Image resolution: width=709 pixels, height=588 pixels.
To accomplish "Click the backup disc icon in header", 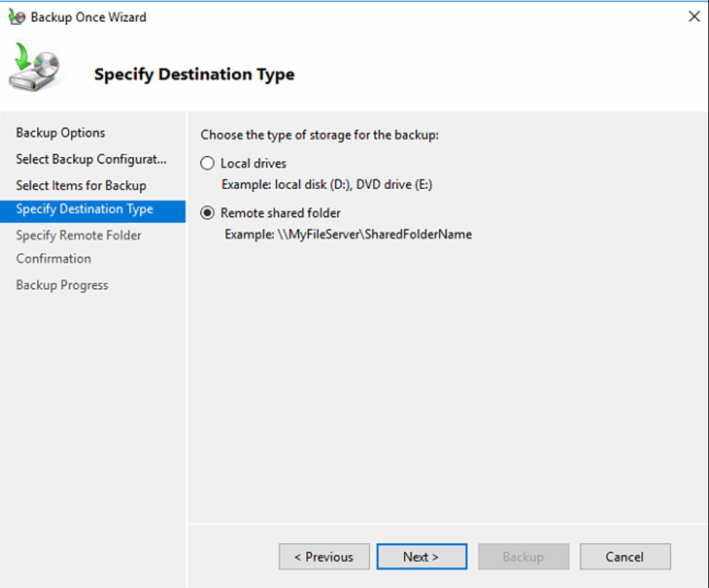I will [x=34, y=68].
